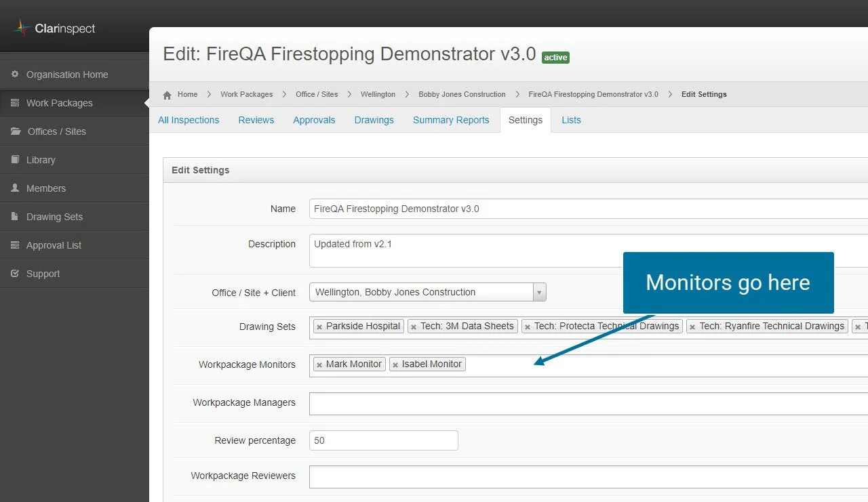The width and height of the screenshot is (868, 502).
Task: Go to Offices / Sites sidebar item
Action: [x=75, y=131]
